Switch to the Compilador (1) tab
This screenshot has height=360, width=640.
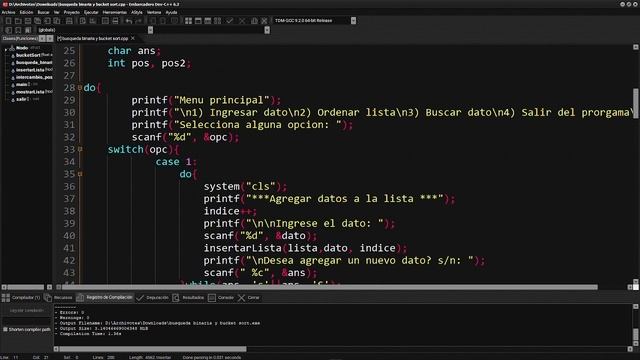21,298
